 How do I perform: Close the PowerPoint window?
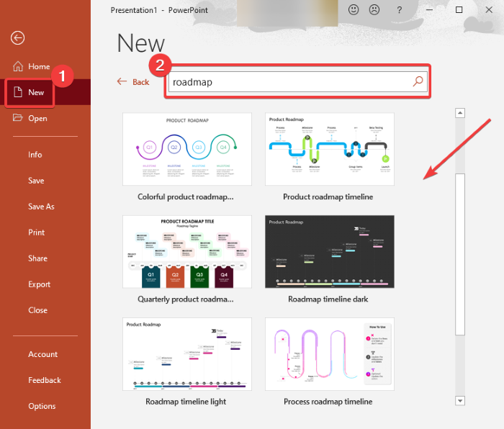(489, 9)
